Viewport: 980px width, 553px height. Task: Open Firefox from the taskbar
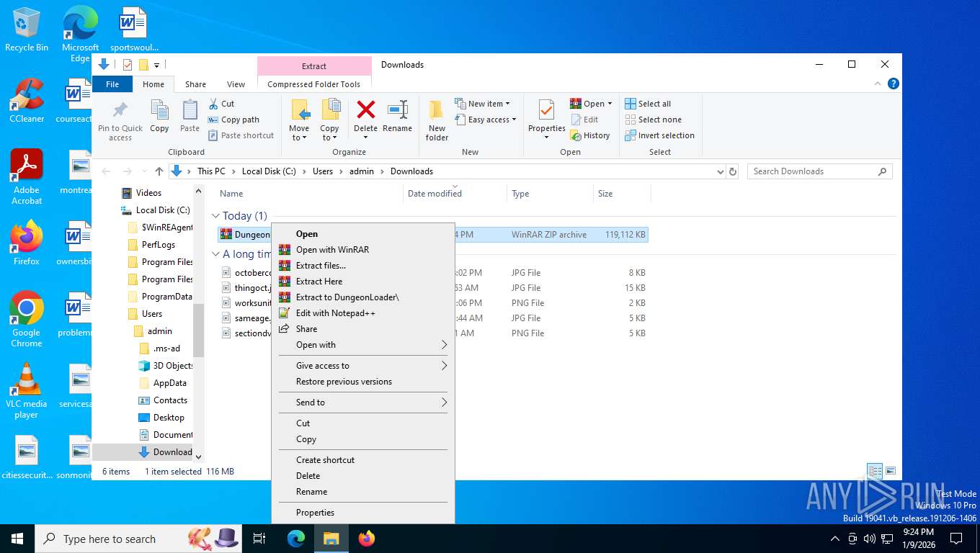(367, 538)
